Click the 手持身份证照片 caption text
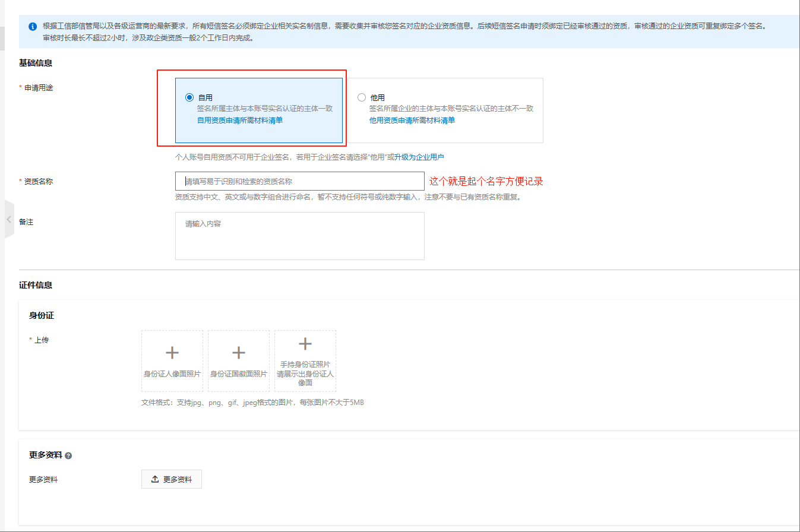 [305, 365]
